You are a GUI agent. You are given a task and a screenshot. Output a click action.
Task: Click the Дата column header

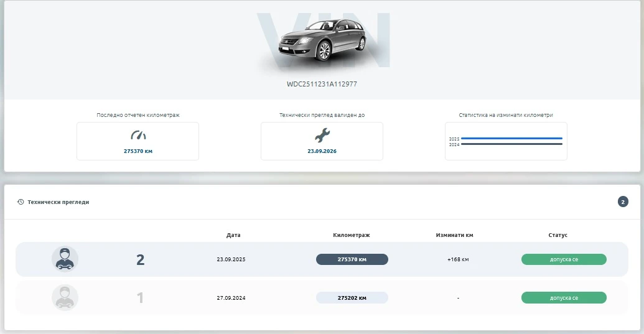(233, 235)
